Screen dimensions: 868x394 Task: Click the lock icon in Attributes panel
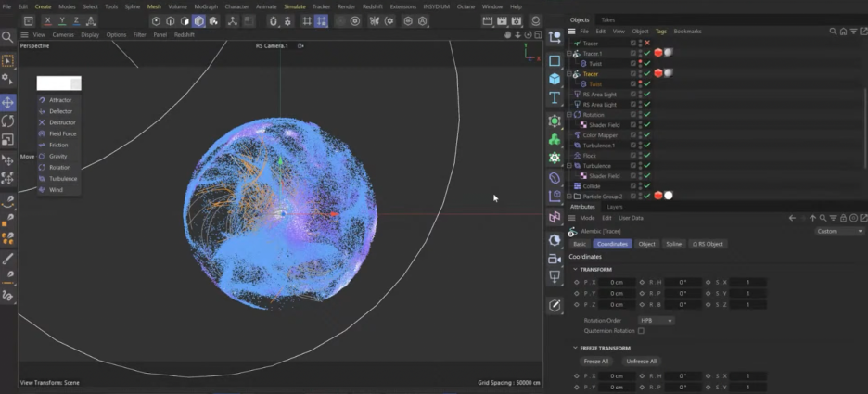(843, 218)
